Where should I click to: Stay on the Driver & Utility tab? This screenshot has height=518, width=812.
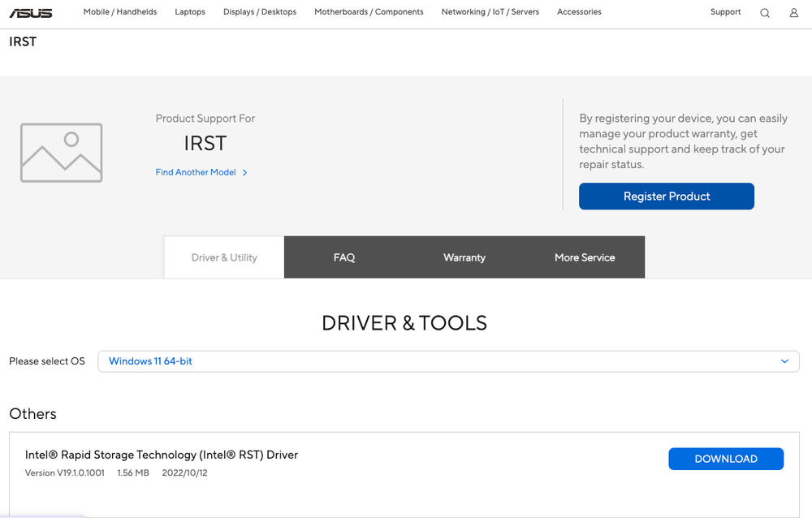click(x=223, y=257)
